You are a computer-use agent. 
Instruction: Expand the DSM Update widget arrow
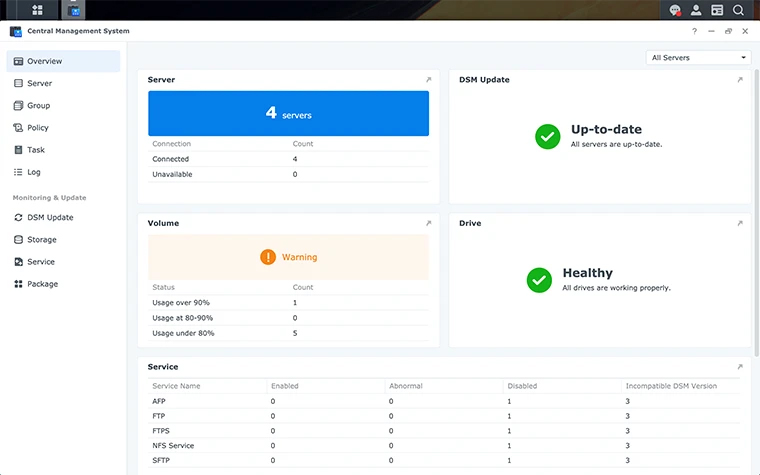[740, 80]
